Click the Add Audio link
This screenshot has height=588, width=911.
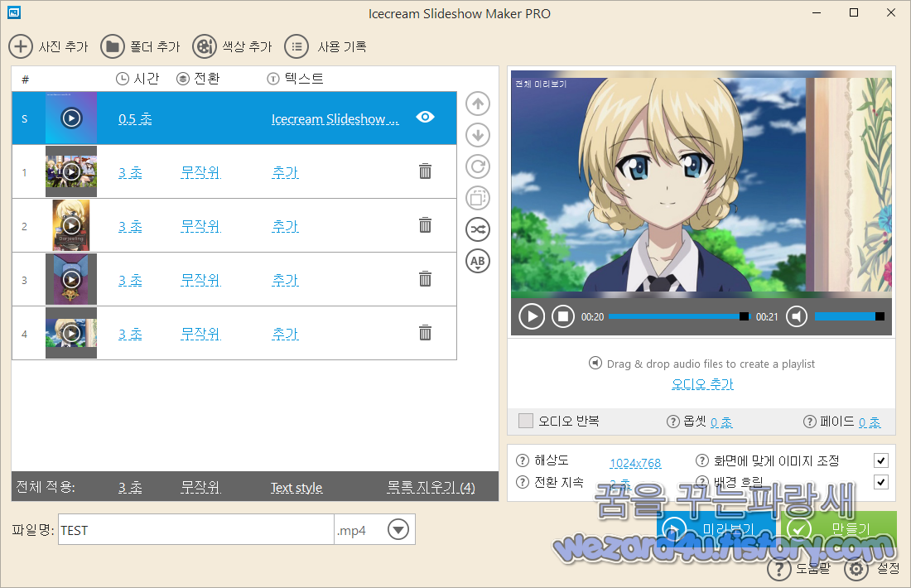coord(702,384)
